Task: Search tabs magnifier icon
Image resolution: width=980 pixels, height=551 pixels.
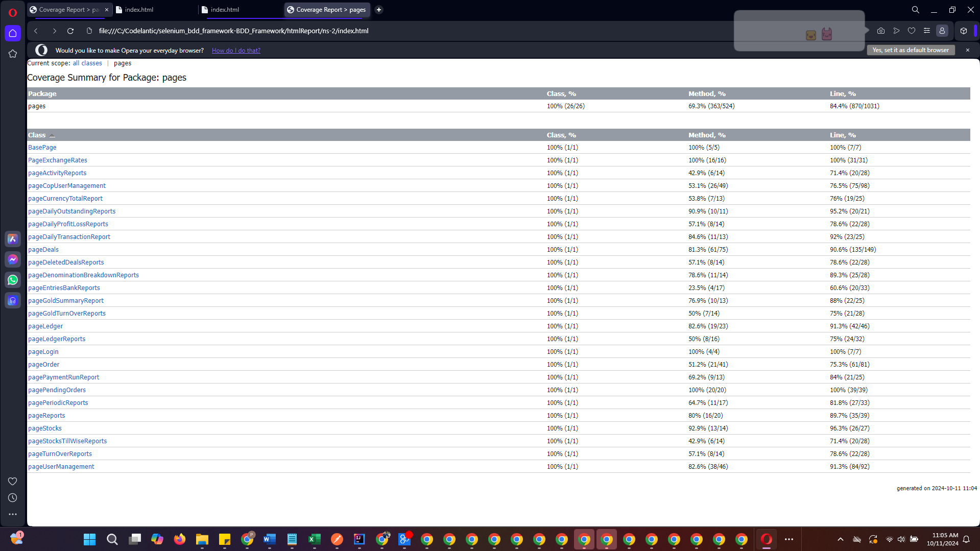Action: click(916, 10)
